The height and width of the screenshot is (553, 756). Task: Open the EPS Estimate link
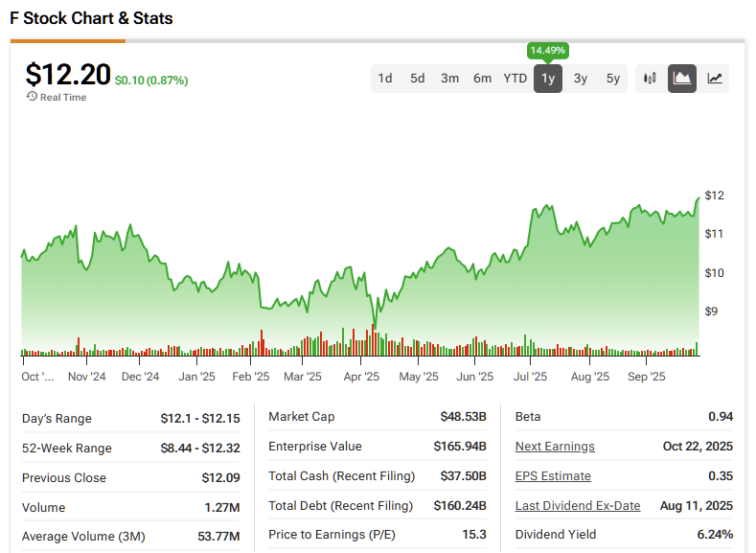553,476
